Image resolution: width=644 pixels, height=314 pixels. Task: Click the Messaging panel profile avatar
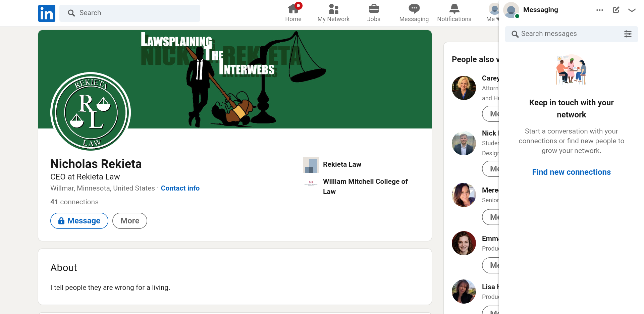511,10
